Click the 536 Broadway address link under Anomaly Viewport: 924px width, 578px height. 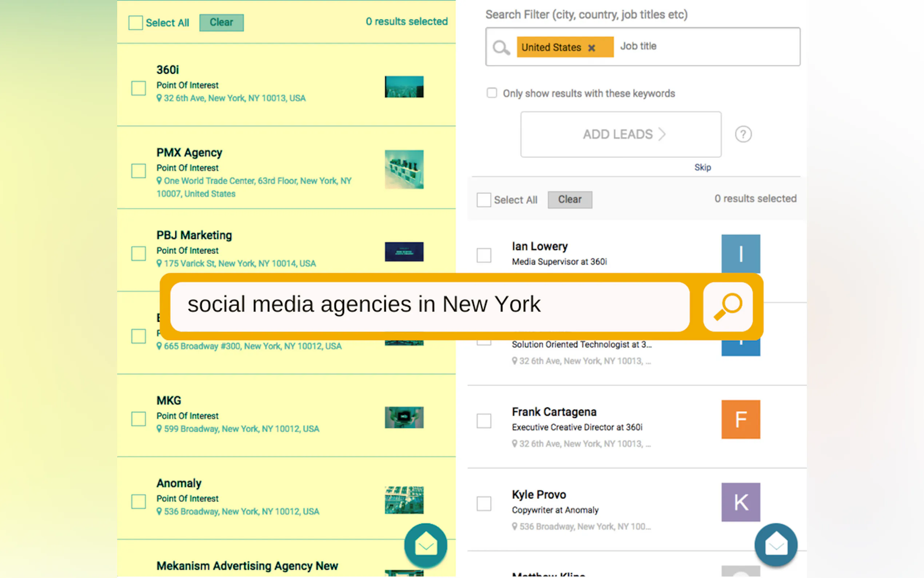click(242, 511)
